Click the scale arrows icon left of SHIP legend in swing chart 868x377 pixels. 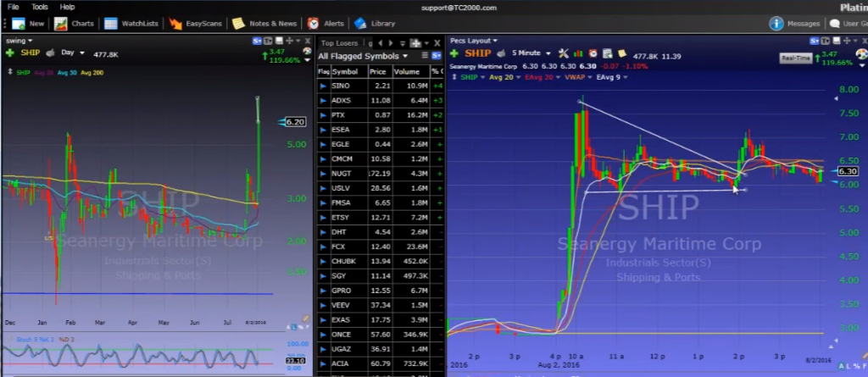pyautogui.click(x=9, y=73)
